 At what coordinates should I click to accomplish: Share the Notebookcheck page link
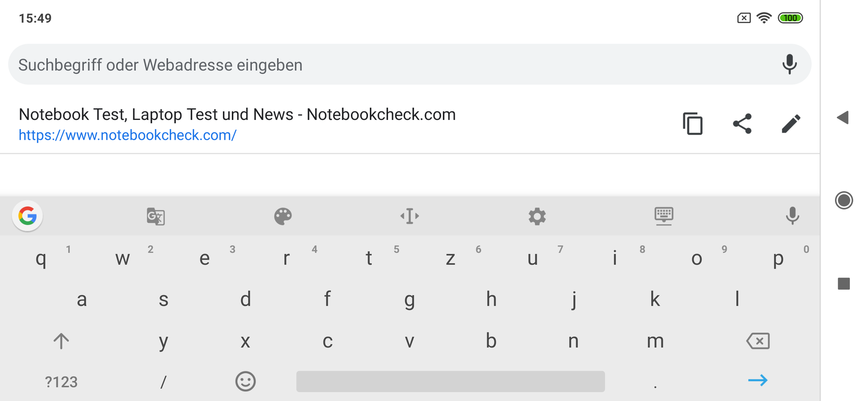coord(742,124)
